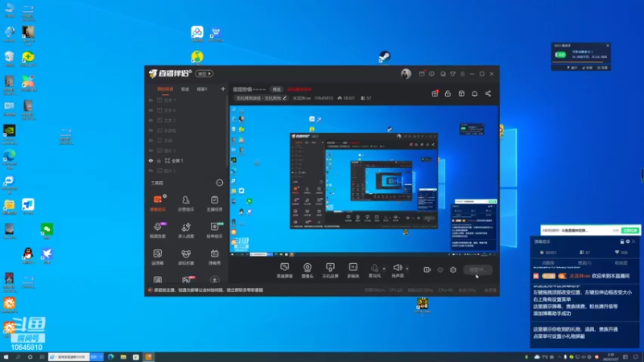
Task: Add a 手机投屏 phone screen source
Action: [x=330, y=270]
